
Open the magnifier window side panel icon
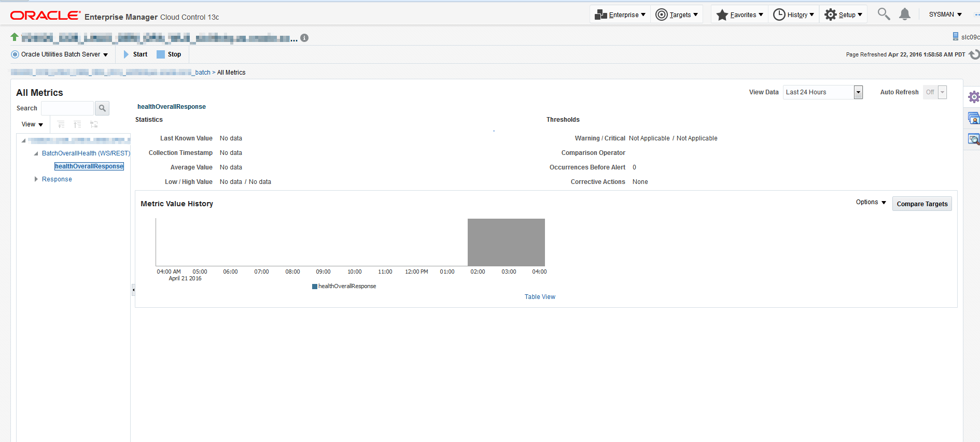click(974, 139)
